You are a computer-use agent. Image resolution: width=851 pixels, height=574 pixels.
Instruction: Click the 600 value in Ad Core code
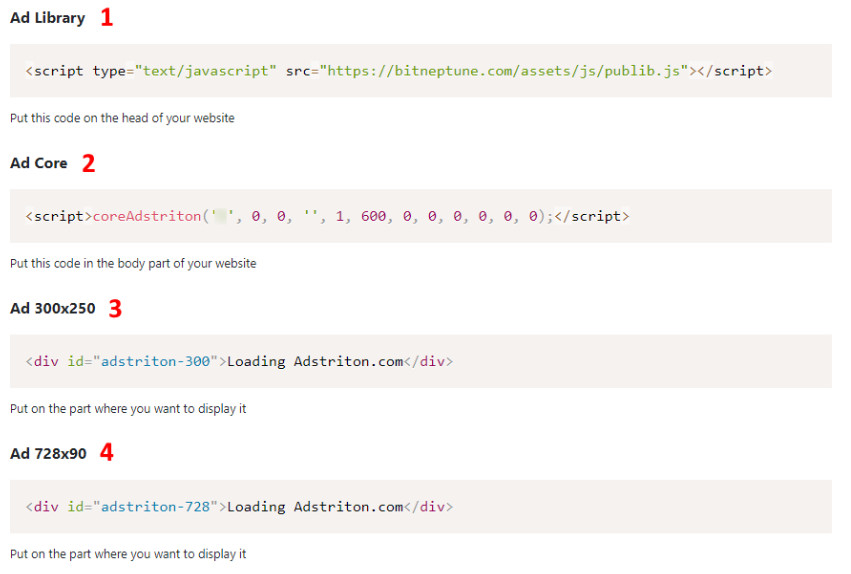(373, 216)
